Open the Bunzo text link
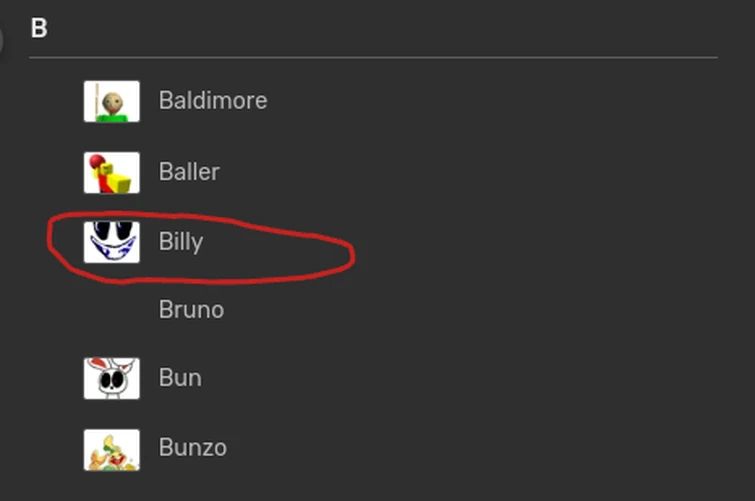The height and width of the screenshot is (501, 755). pos(192,448)
